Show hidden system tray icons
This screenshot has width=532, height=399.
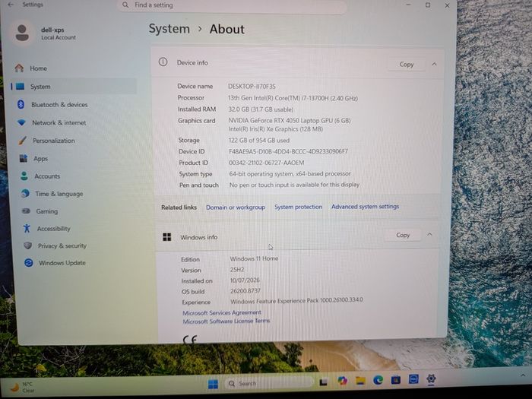(x=523, y=375)
